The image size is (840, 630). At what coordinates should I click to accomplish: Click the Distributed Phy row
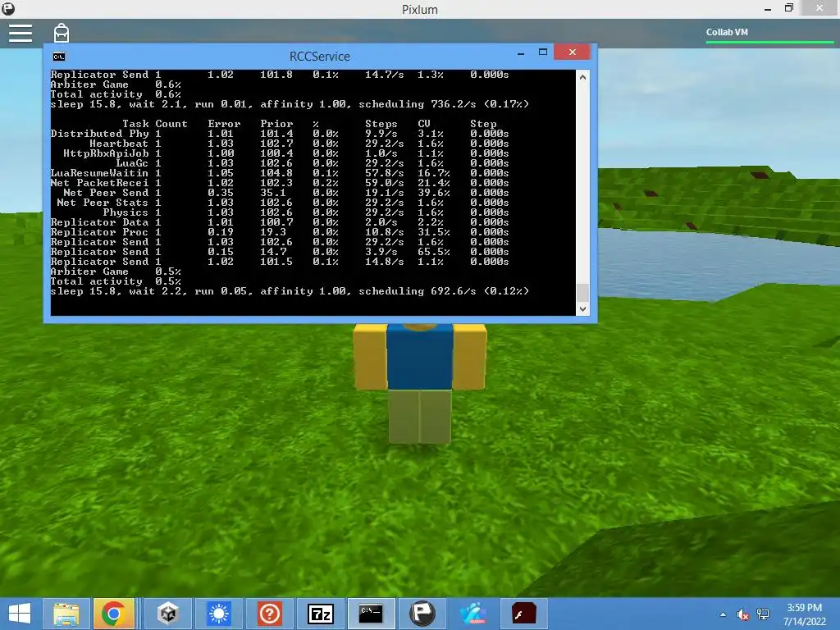280,134
